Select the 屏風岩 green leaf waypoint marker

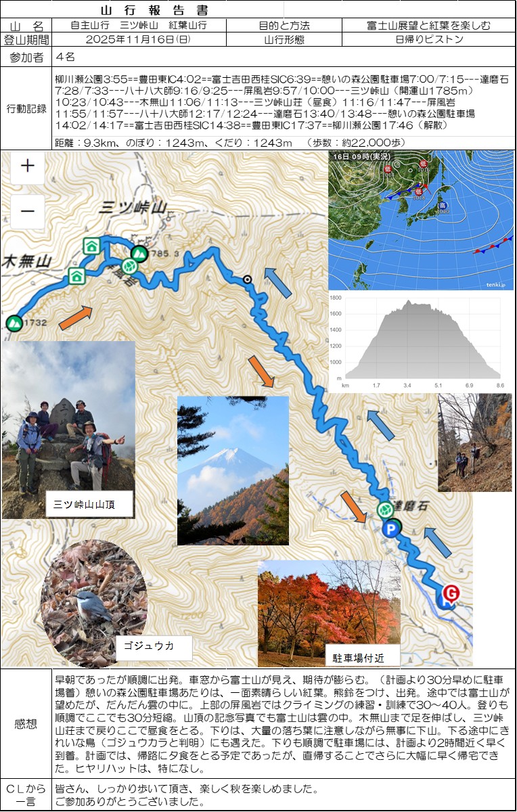pyautogui.click(x=132, y=265)
